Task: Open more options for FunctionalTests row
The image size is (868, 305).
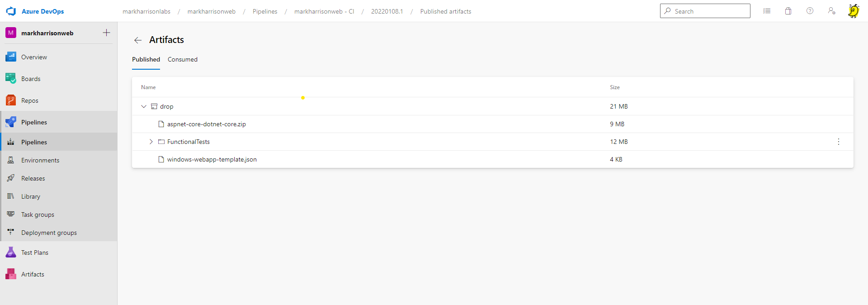Action: (x=838, y=142)
